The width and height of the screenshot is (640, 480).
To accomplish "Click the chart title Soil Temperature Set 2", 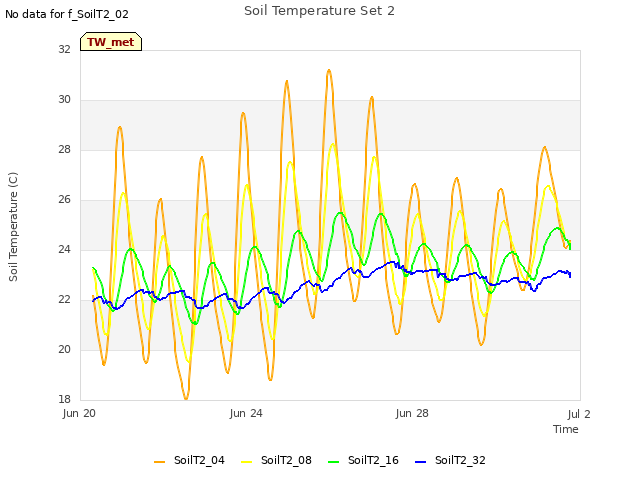I will pos(319,11).
